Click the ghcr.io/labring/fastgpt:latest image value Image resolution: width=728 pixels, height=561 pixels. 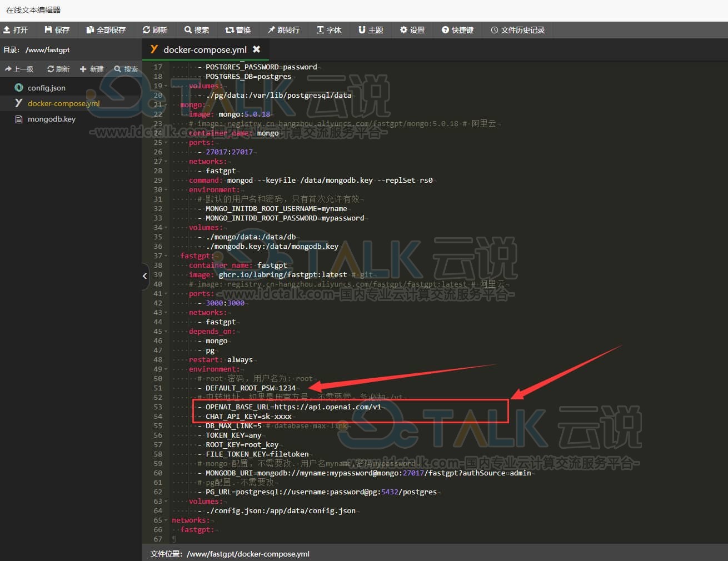click(283, 275)
